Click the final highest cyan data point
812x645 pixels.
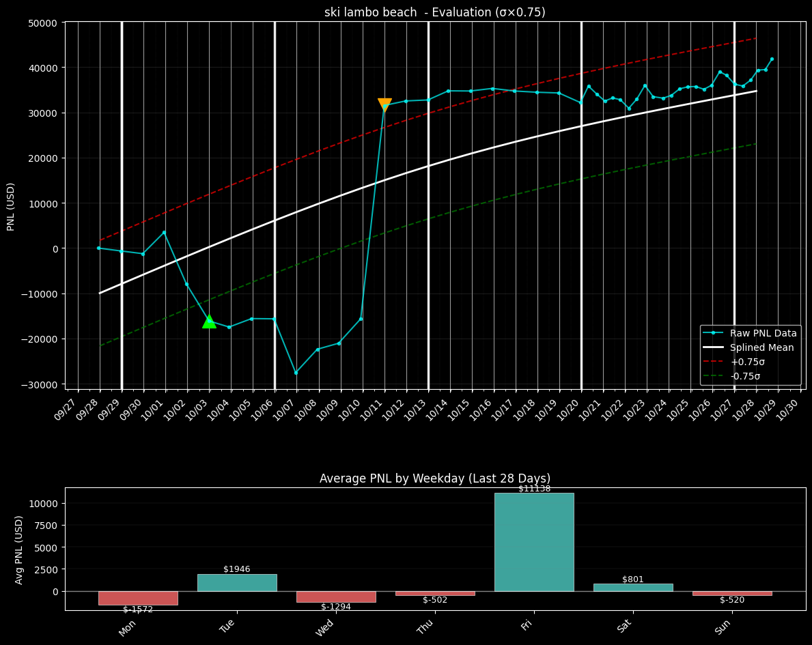tap(772, 59)
